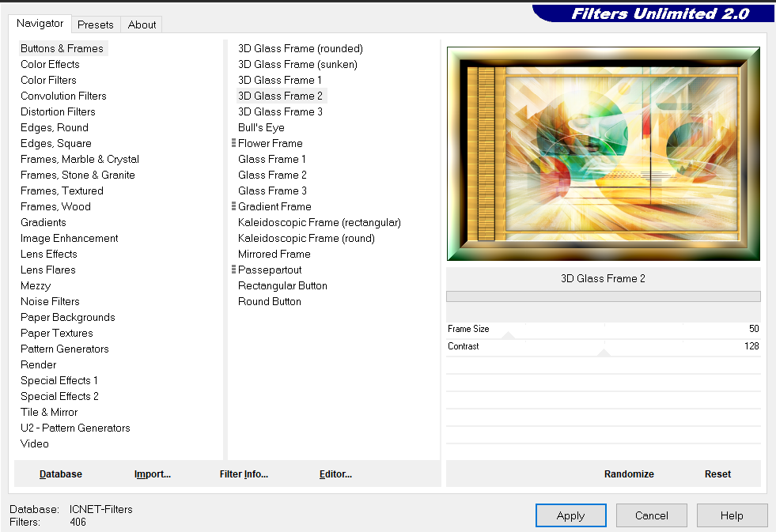Reset filter parameters to defaults
This screenshot has width=776, height=532.
[x=717, y=474]
